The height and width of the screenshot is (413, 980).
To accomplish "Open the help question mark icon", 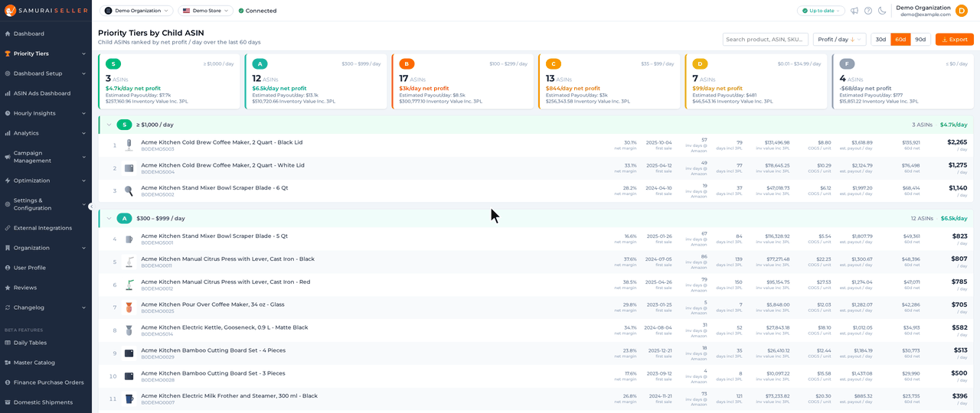I will click(x=868, y=11).
